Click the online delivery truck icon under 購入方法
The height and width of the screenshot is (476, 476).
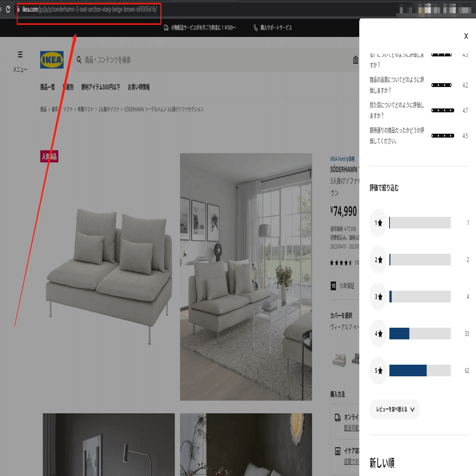click(337, 418)
